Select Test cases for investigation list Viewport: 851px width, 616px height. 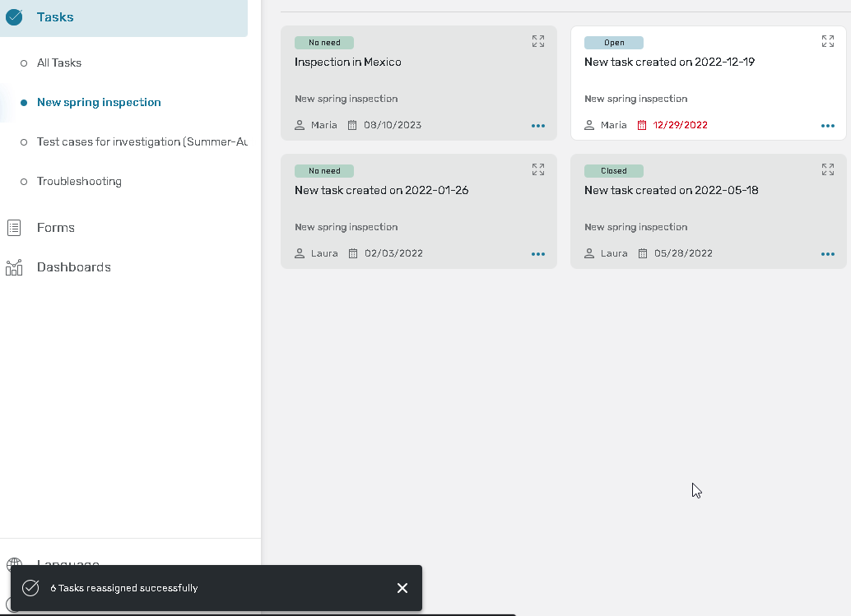coord(142,141)
